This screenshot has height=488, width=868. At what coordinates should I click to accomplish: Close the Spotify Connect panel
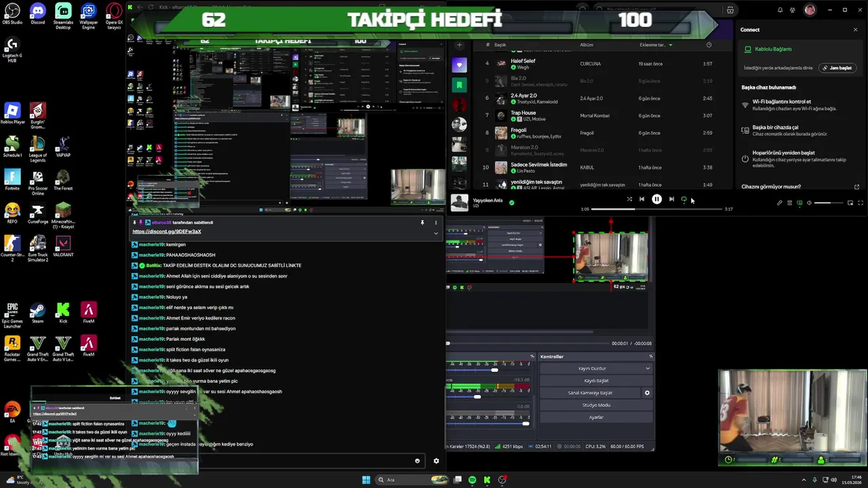point(855,30)
